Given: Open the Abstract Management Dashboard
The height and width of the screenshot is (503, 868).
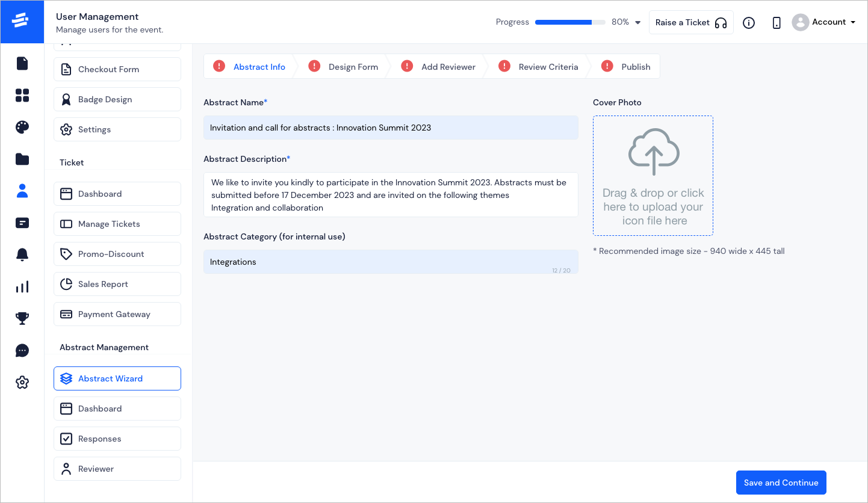Looking at the screenshot, I should tap(117, 409).
